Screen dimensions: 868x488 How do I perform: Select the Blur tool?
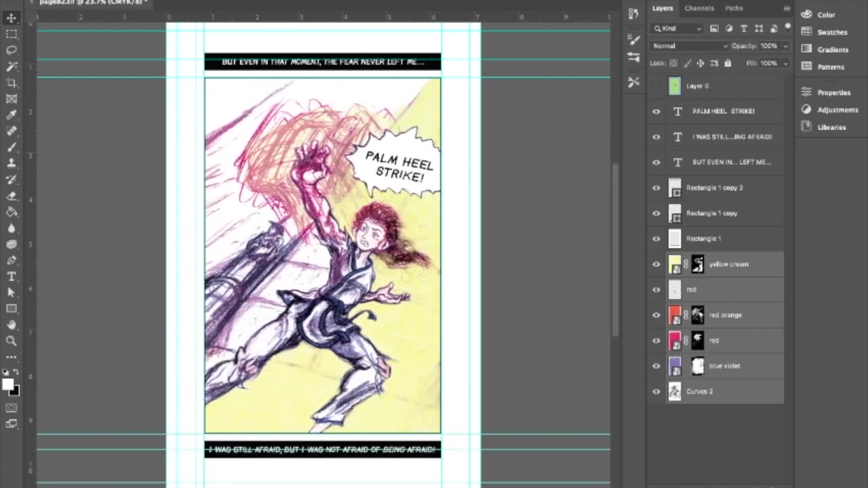(12, 228)
